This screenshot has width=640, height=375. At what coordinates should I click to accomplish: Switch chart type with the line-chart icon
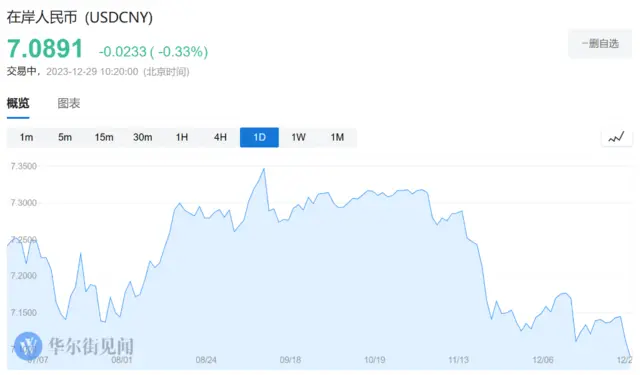point(616,138)
